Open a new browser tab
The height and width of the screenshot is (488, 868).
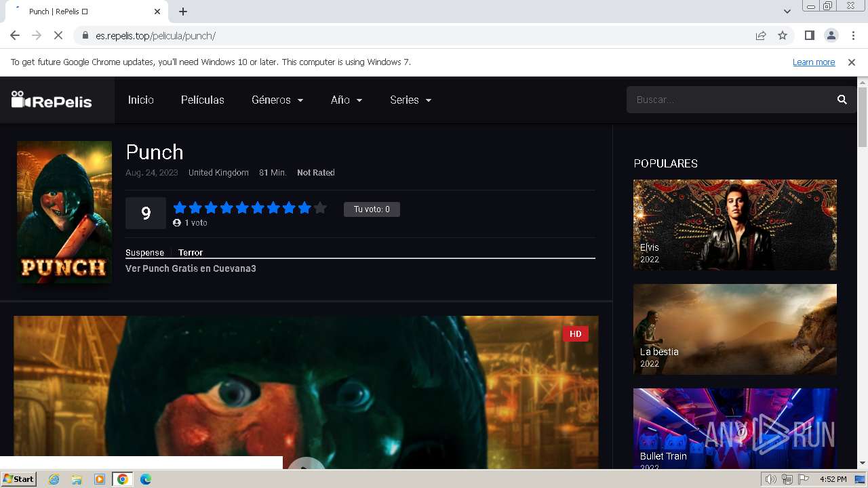point(183,12)
